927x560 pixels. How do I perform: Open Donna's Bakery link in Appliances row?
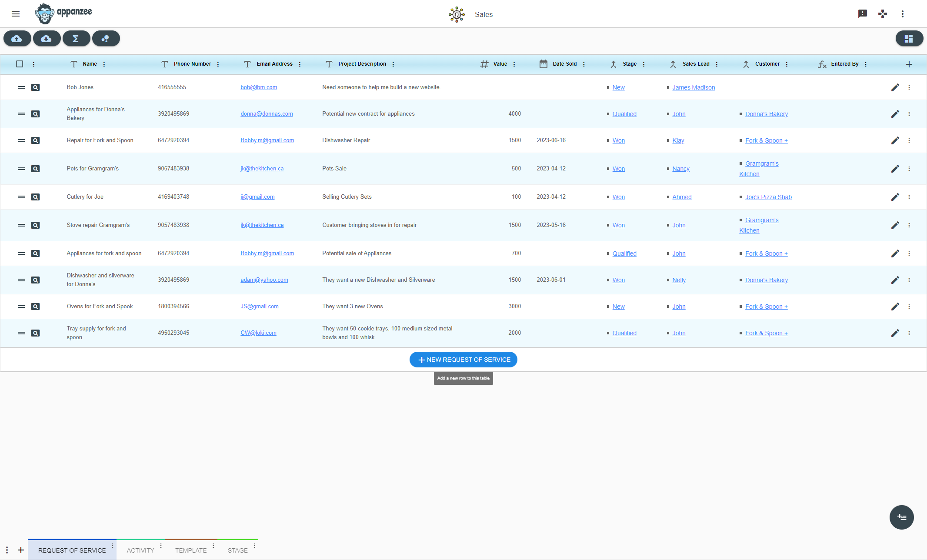point(767,114)
